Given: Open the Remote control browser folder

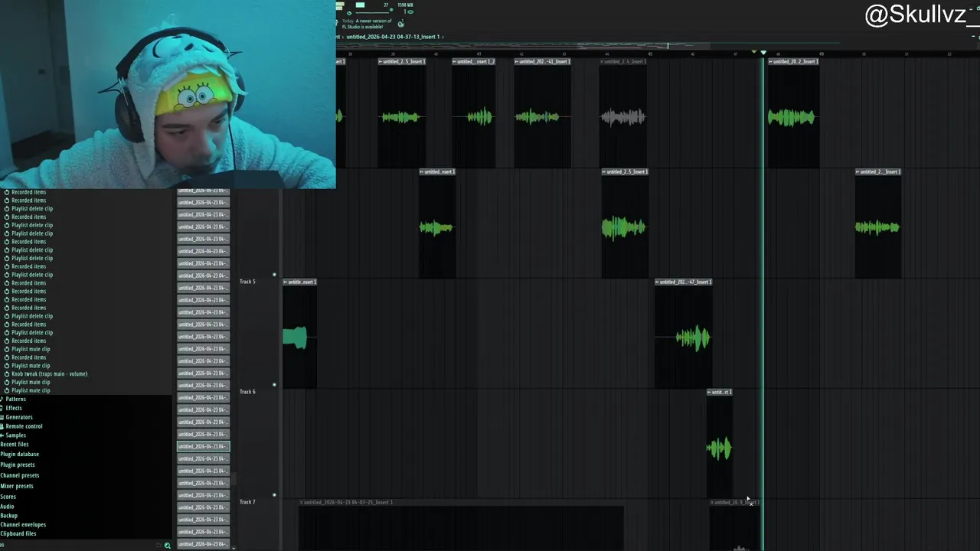Looking at the screenshot, I should [x=22, y=426].
